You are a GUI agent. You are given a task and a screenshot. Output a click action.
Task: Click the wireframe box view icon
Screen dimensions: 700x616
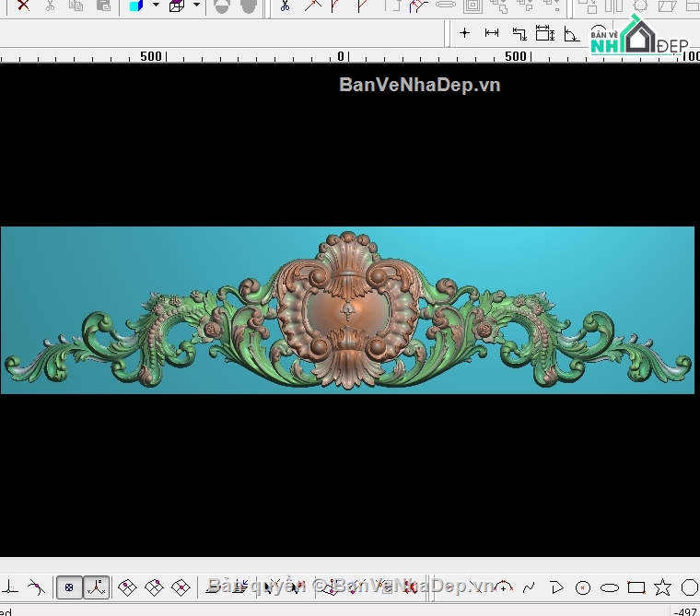click(x=177, y=6)
